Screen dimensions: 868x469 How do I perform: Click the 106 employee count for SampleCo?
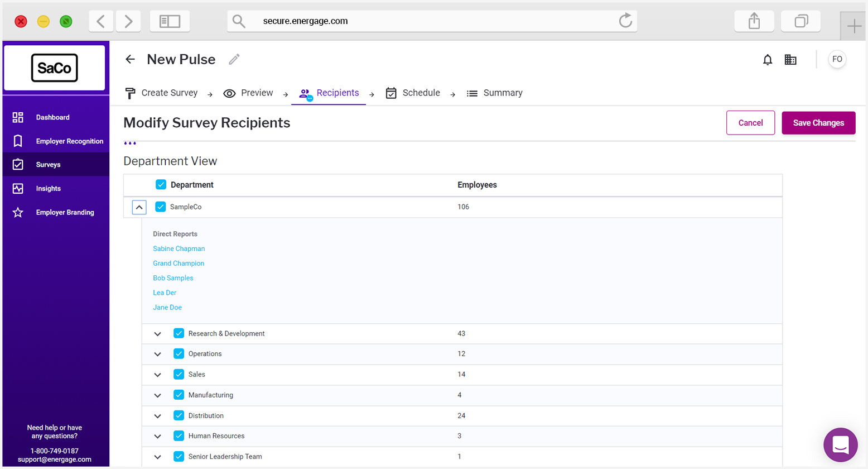point(463,207)
